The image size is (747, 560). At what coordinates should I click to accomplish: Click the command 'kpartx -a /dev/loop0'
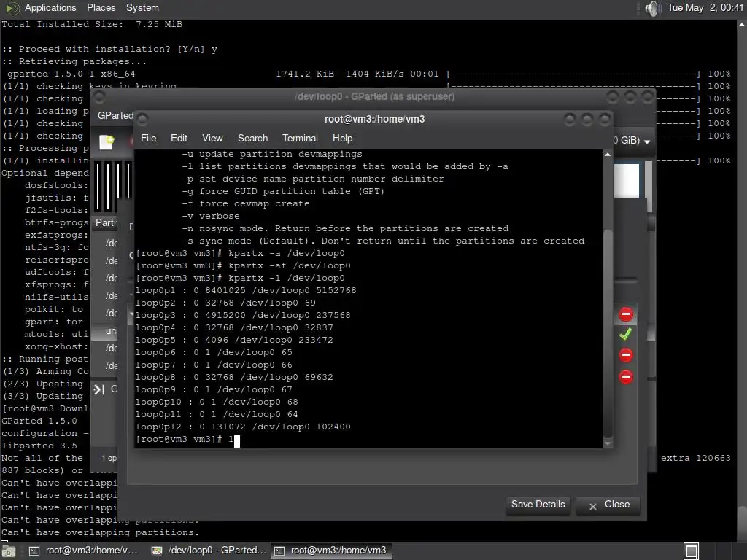pos(286,253)
